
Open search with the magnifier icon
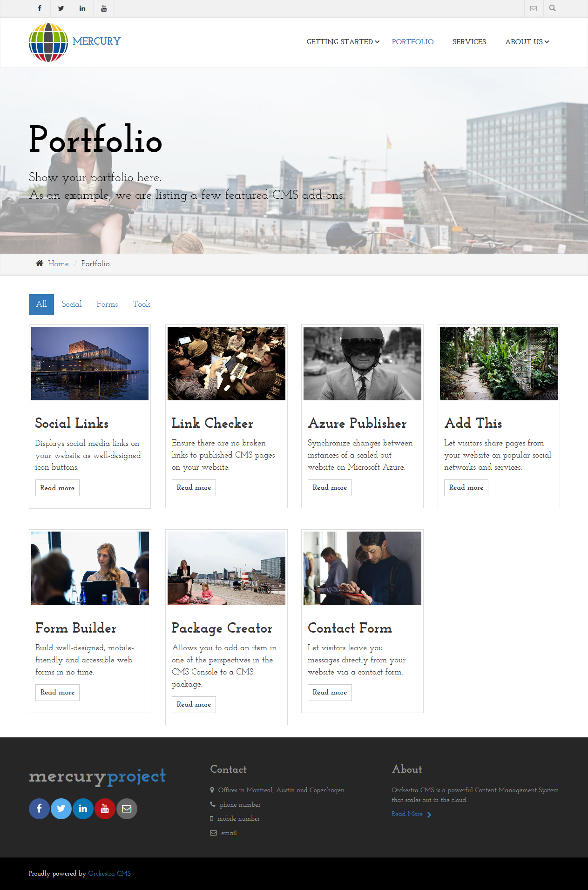(x=552, y=8)
